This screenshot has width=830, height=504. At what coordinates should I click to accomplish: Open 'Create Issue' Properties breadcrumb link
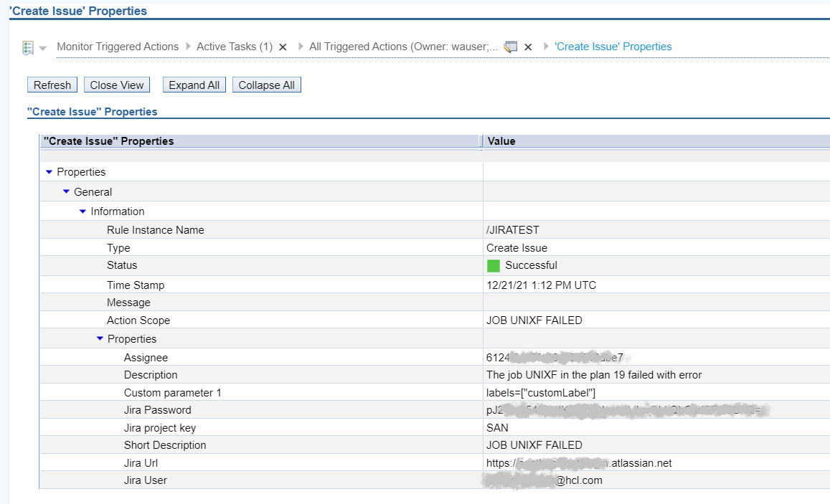(613, 47)
